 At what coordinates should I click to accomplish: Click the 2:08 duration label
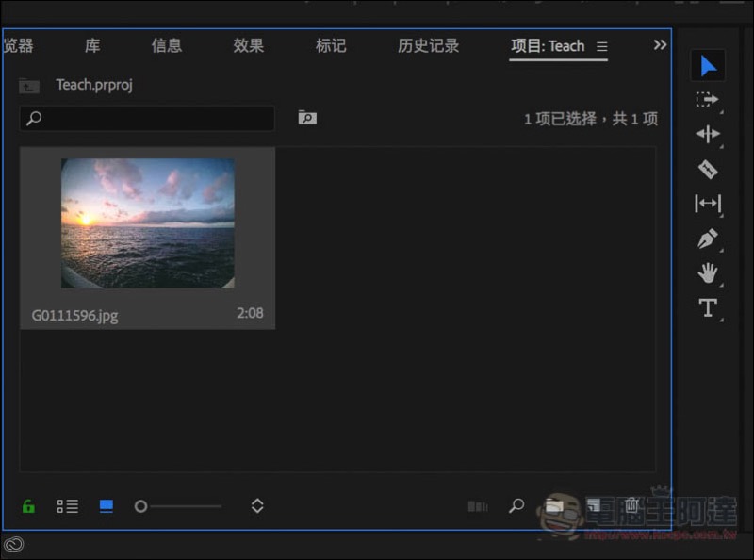pos(250,313)
